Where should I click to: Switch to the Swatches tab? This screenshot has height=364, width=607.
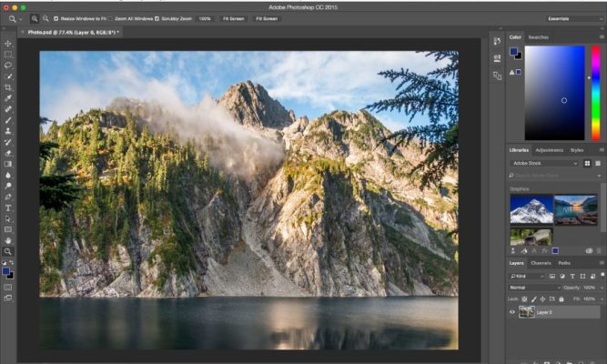tap(539, 37)
